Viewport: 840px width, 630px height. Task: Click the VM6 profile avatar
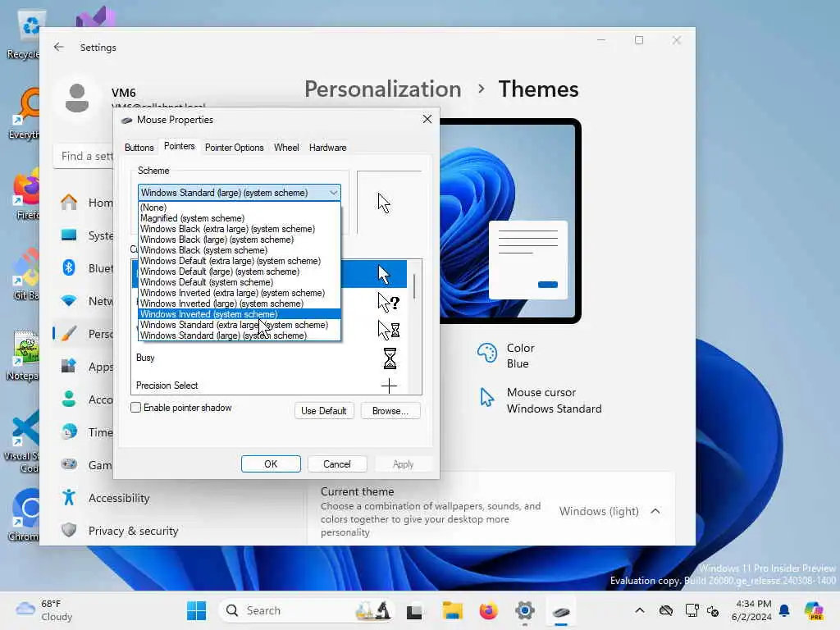[77, 98]
